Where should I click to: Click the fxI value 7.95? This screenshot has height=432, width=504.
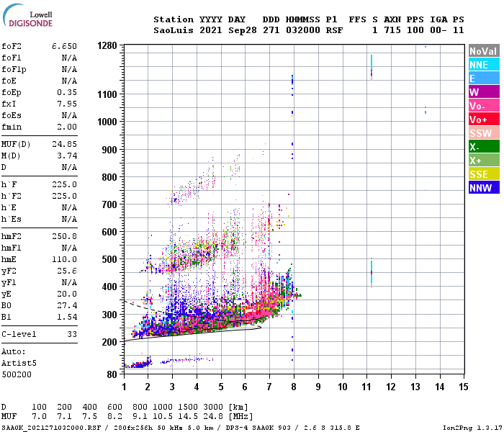tap(67, 104)
